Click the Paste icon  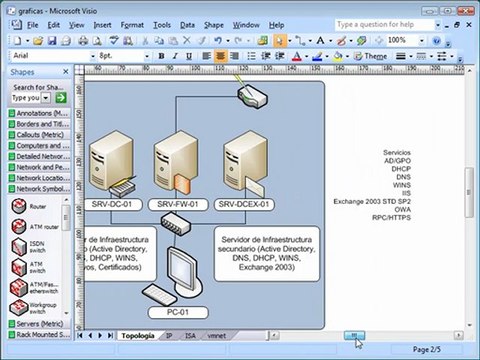pos(173,41)
